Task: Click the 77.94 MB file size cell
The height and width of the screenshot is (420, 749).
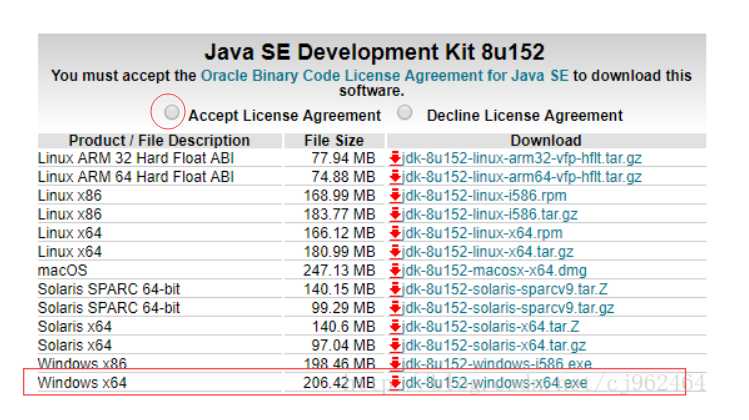Action: click(x=343, y=158)
